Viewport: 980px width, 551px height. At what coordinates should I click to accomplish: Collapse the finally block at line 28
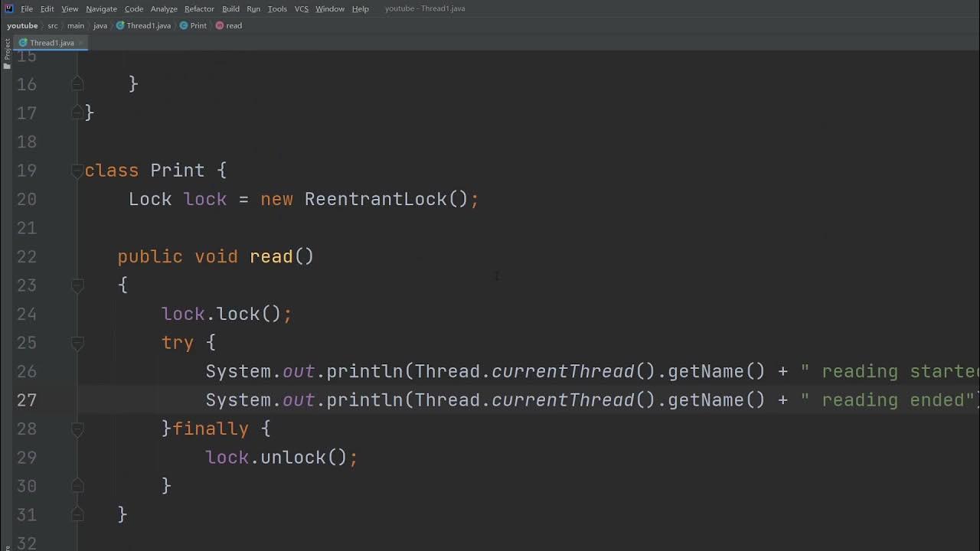pyautogui.click(x=77, y=429)
